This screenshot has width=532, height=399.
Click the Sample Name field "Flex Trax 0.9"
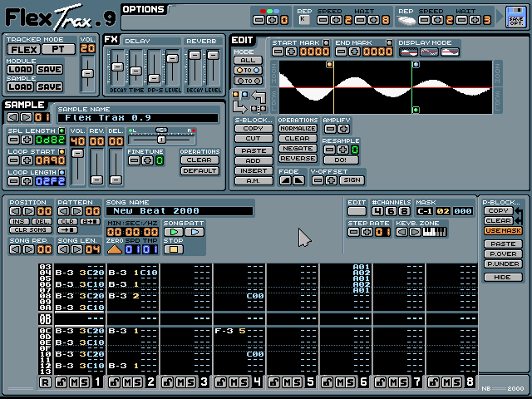coord(138,118)
